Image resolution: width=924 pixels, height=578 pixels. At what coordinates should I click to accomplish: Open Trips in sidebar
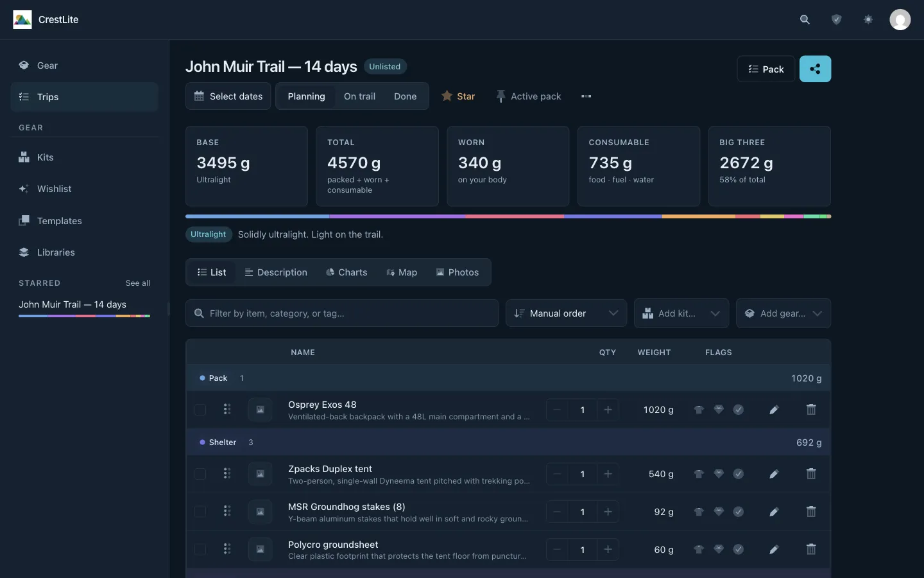tap(84, 97)
